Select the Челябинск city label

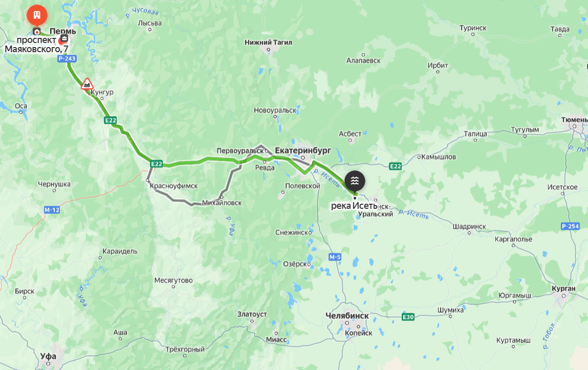pos(347,316)
